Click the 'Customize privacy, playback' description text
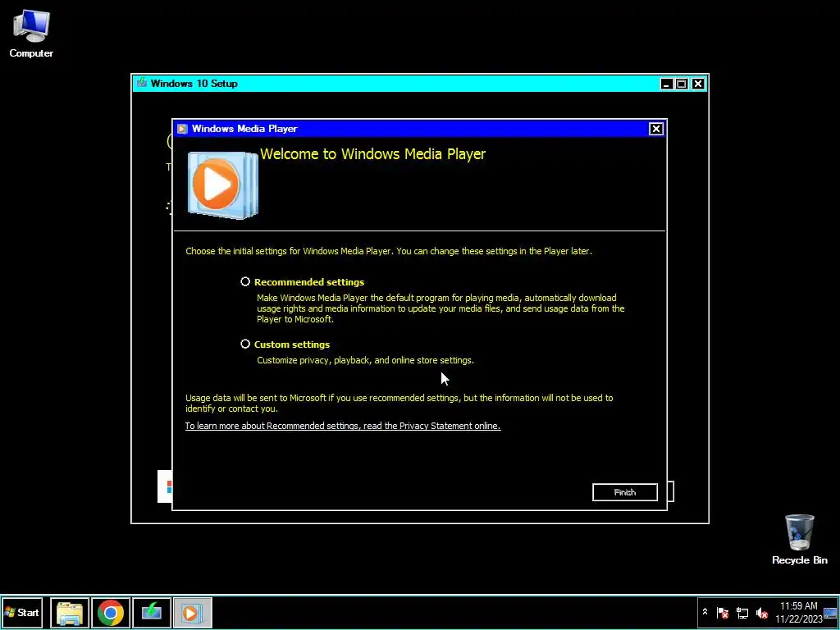840x630 pixels. pos(365,361)
